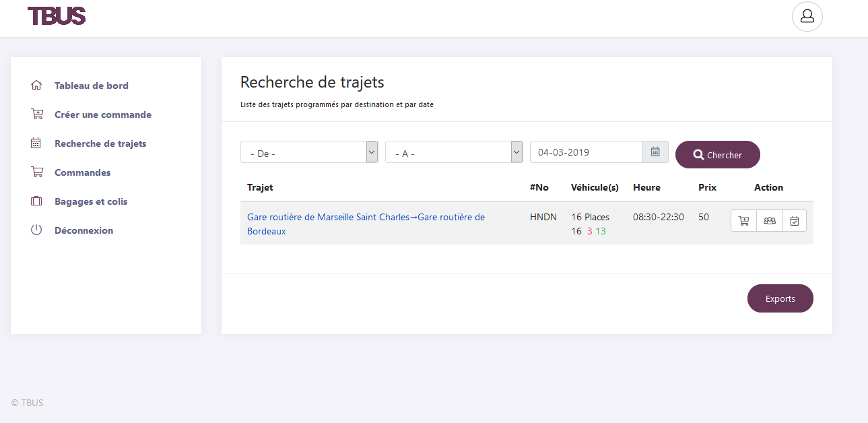Image resolution: width=868 pixels, height=423 pixels.
Task: Click the user profile icon top right
Action: click(807, 16)
